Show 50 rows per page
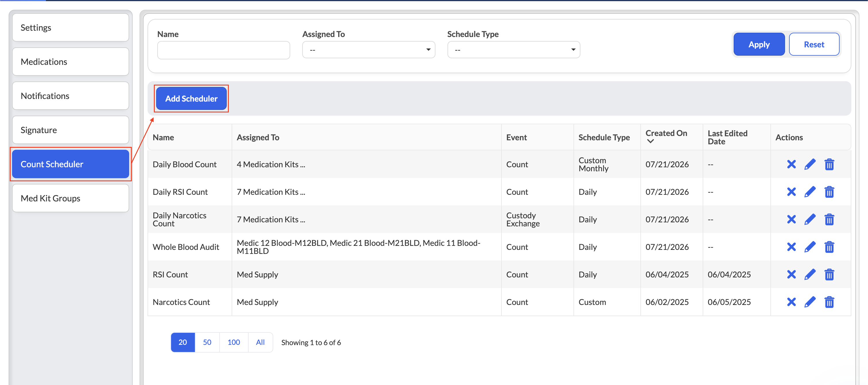The height and width of the screenshot is (385, 868). 207,343
